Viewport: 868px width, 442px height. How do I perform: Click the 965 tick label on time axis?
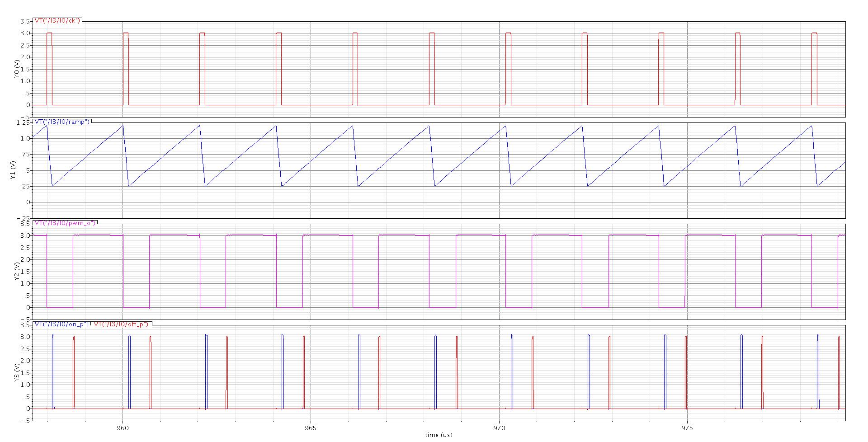pos(311,427)
